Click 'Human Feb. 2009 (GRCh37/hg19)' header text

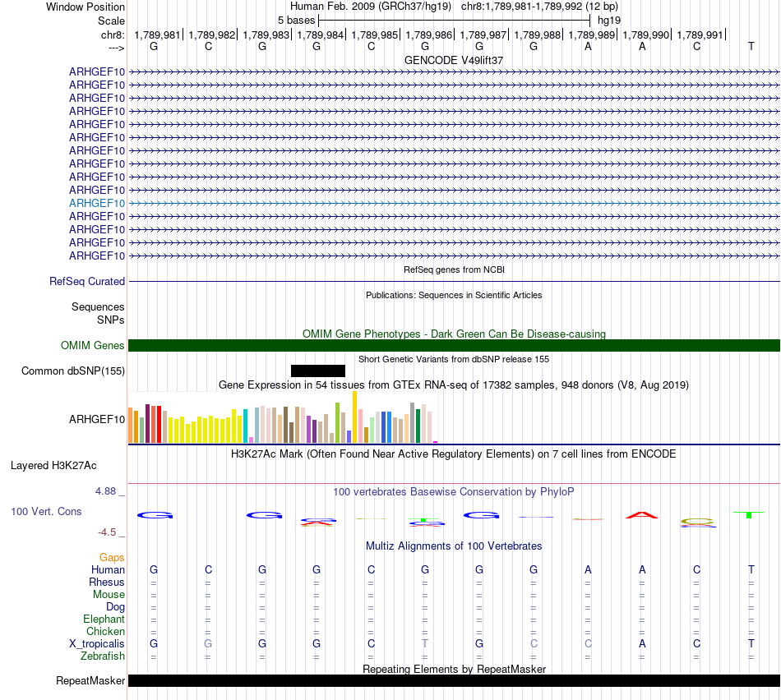coord(371,7)
